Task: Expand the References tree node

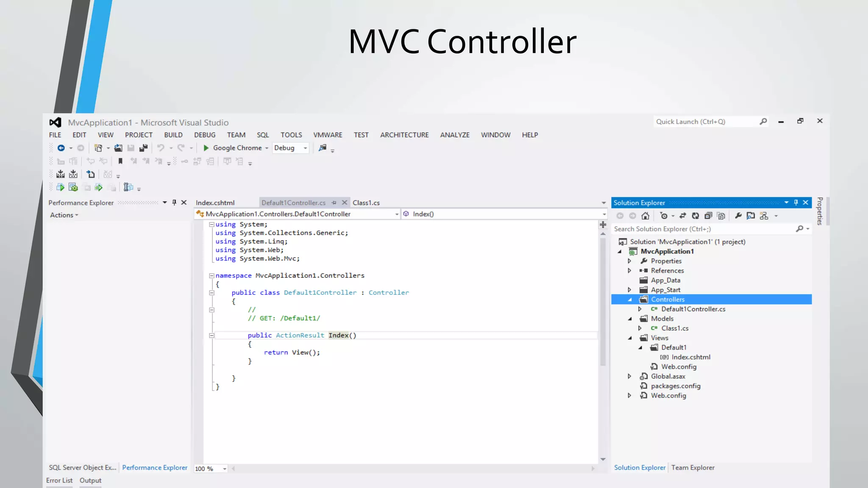Action: (x=629, y=271)
